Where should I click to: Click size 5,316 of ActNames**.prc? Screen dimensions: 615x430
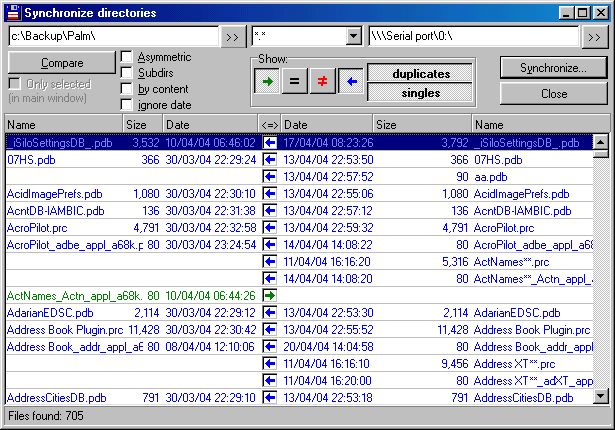[x=455, y=262]
